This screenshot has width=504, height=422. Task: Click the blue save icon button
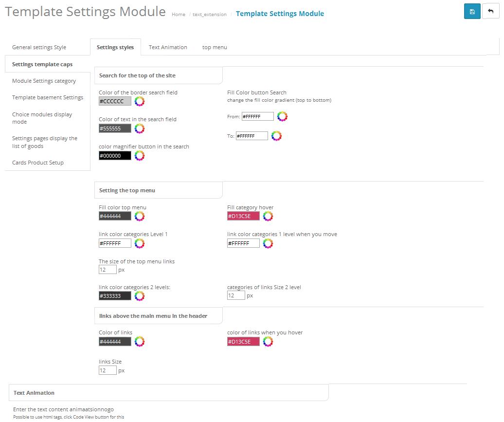pyautogui.click(x=472, y=11)
